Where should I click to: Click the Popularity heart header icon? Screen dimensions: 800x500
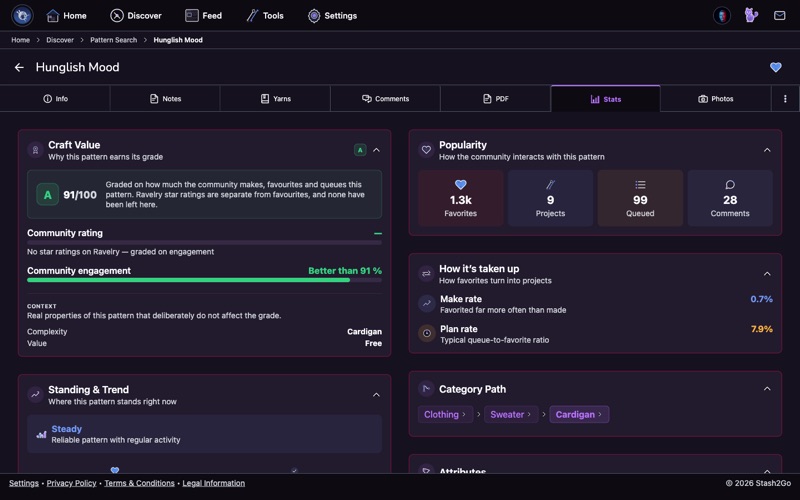click(x=426, y=150)
